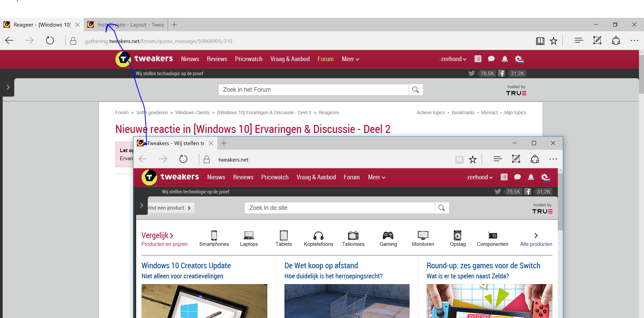Open 'Round-up: zes games voor de Switch'

coord(483,266)
